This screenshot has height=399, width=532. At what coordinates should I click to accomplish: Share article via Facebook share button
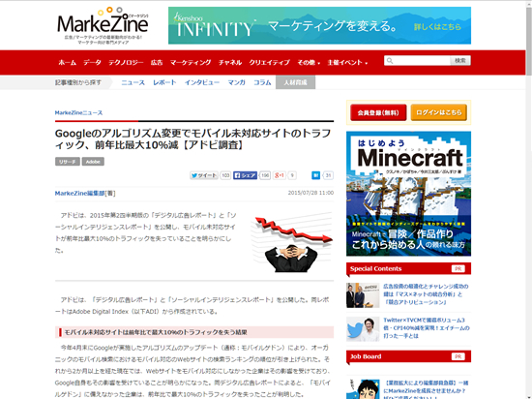(x=245, y=175)
